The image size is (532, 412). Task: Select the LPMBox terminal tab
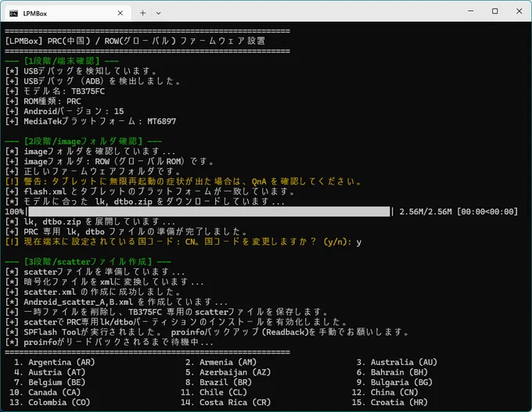click(68, 13)
